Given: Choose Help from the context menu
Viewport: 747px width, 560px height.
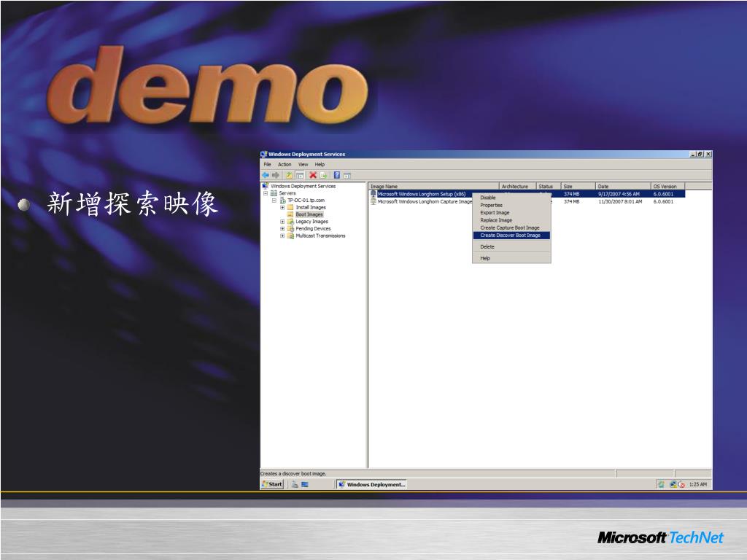Looking at the screenshot, I should [x=511, y=258].
